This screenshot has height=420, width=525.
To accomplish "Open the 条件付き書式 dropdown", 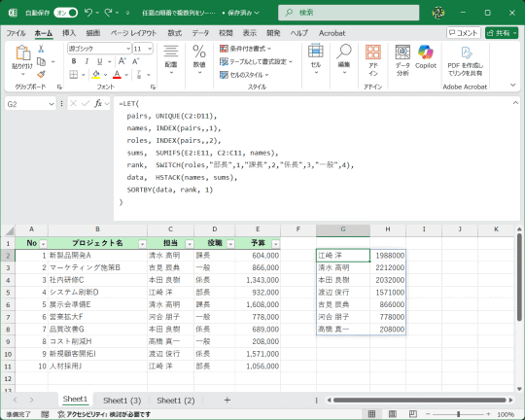I will click(x=245, y=49).
